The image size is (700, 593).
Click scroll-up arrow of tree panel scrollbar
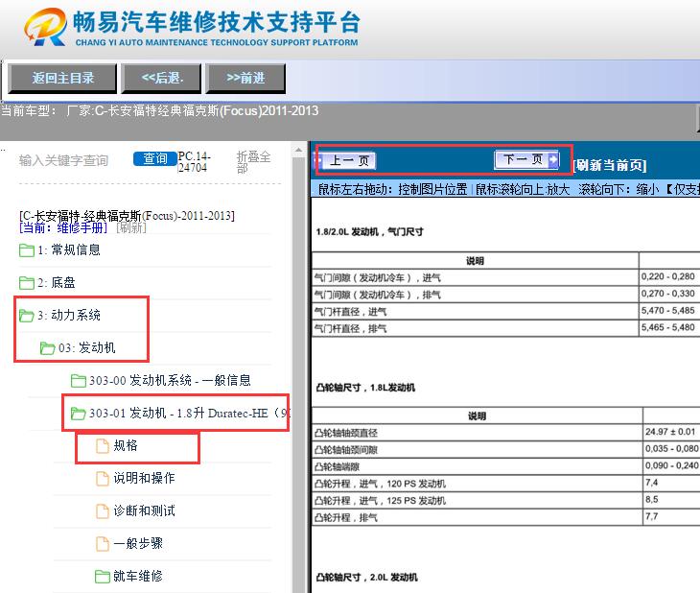[298, 151]
